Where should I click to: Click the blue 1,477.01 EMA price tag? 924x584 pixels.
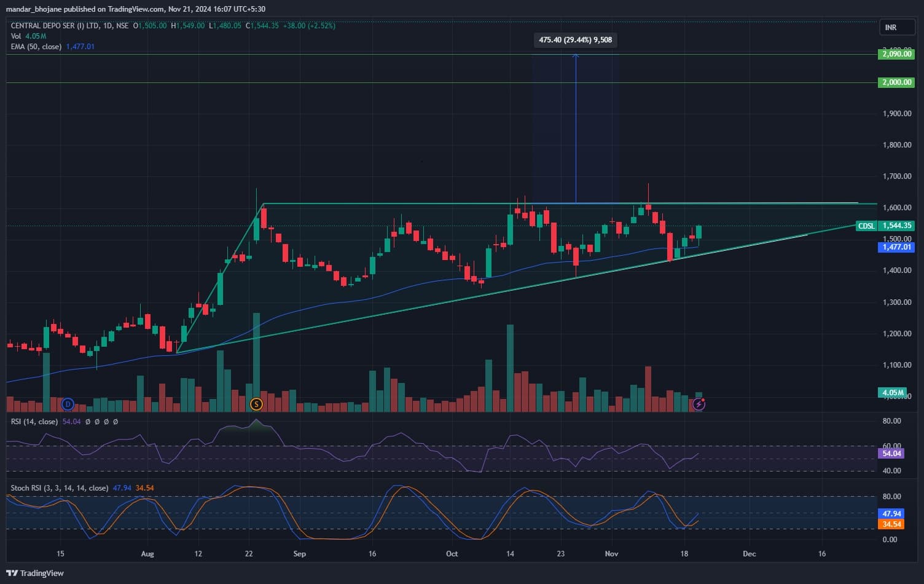point(896,247)
